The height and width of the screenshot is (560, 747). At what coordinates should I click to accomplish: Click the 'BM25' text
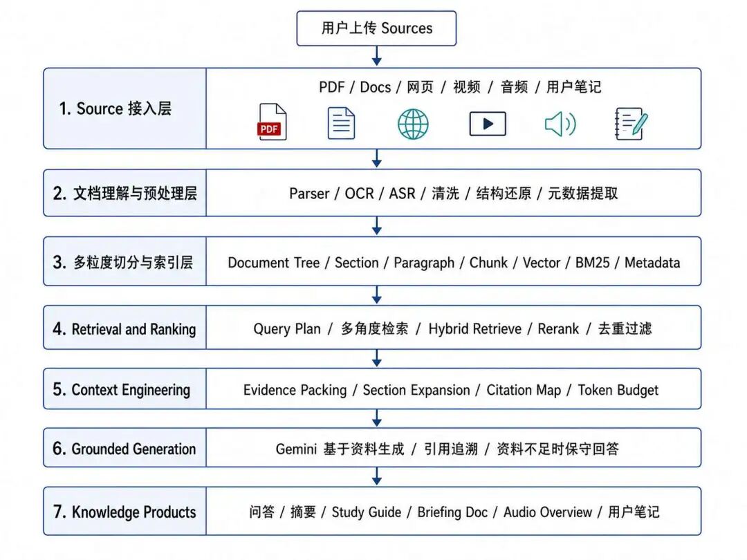click(x=592, y=263)
